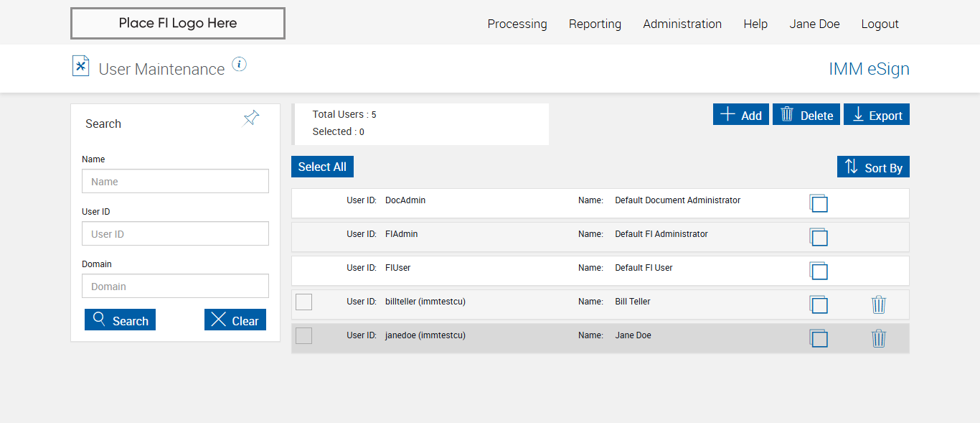Tick the checkbox for billteller user
Image resolution: width=980 pixels, height=423 pixels.
[x=304, y=302]
